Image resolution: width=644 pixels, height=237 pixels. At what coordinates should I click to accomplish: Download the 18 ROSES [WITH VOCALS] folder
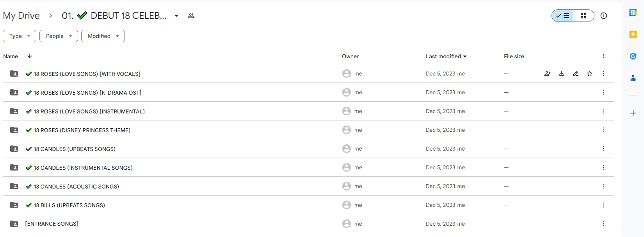562,74
